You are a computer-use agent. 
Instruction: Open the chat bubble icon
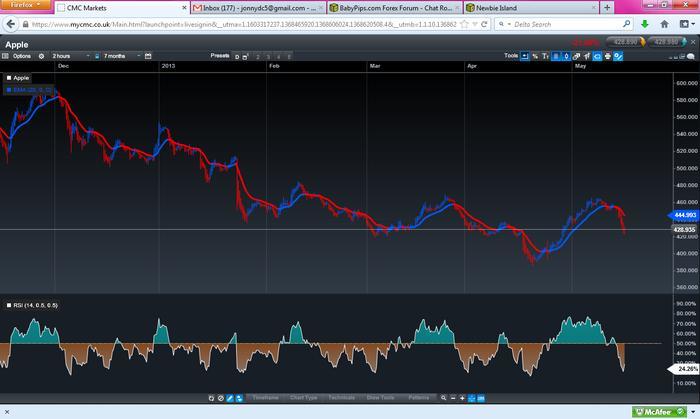point(691,57)
